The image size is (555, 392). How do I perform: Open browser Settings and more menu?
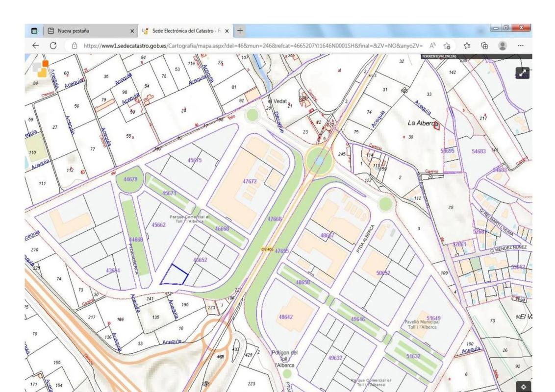(x=521, y=46)
